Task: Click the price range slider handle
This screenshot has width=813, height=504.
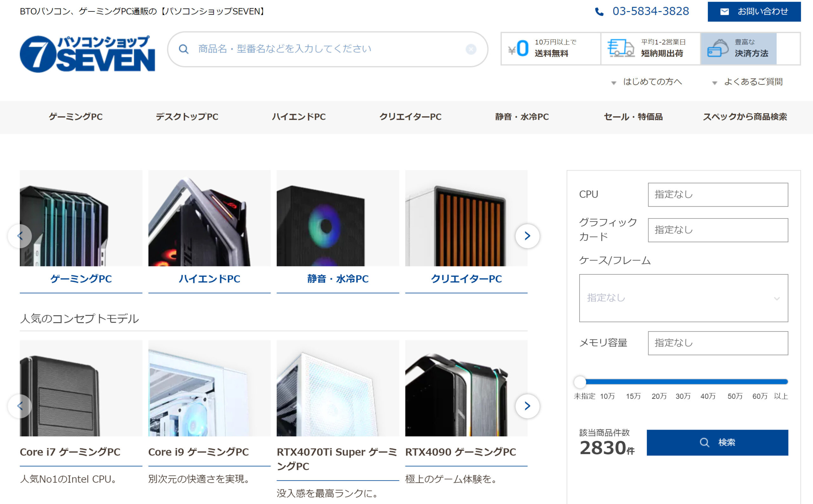Action: pos(580,382)
